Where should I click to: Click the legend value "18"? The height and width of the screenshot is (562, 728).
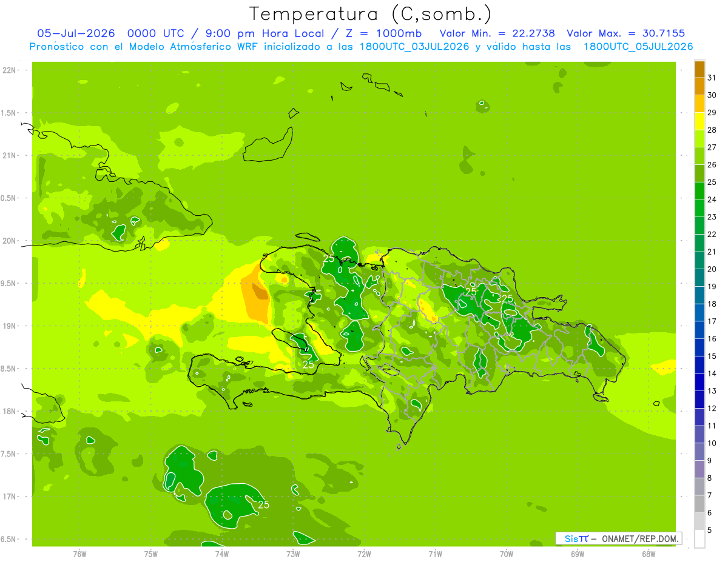(712, 304)
